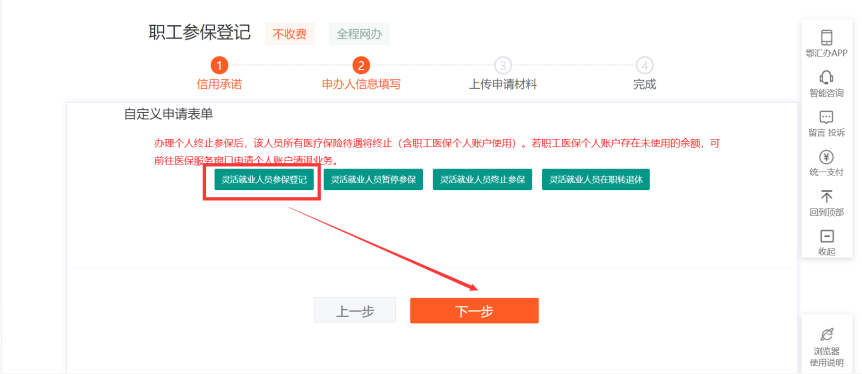Click the 全程网办 tag

point(359,34)
